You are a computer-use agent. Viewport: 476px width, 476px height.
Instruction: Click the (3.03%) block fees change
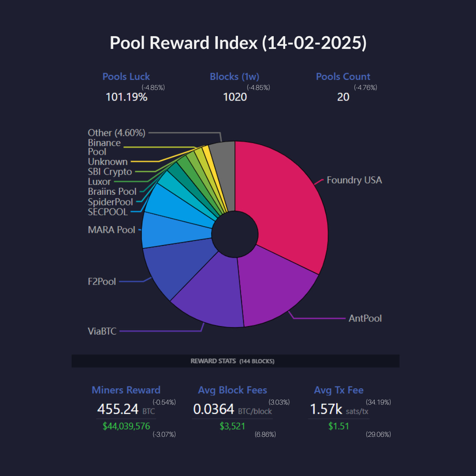pyautogui.click(x=279, y=402)
